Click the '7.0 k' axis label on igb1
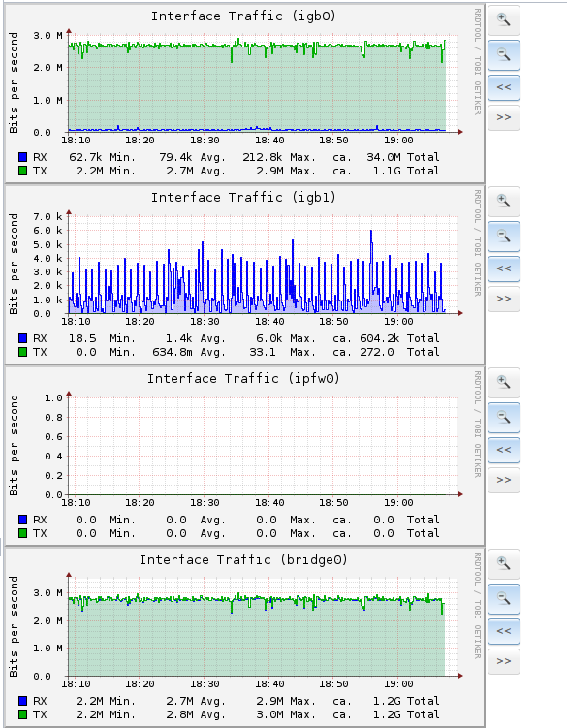 (x=47, y=216)
